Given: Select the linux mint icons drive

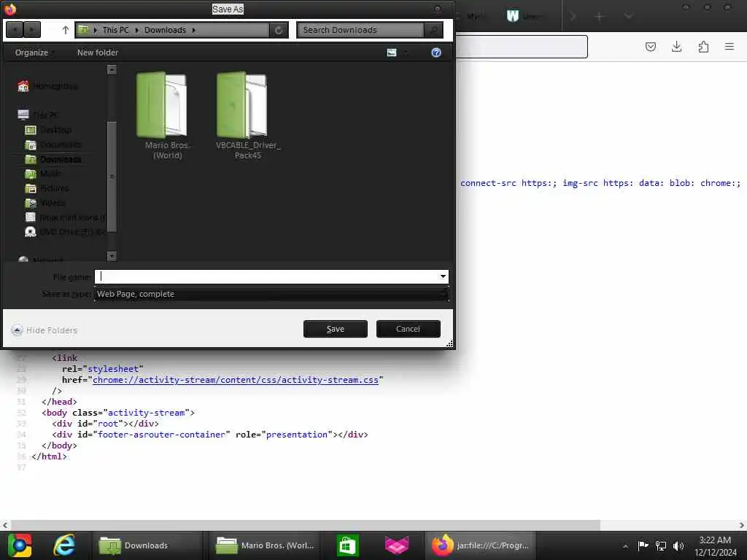Looking at the screenshot, I should (x=65, y=217).
